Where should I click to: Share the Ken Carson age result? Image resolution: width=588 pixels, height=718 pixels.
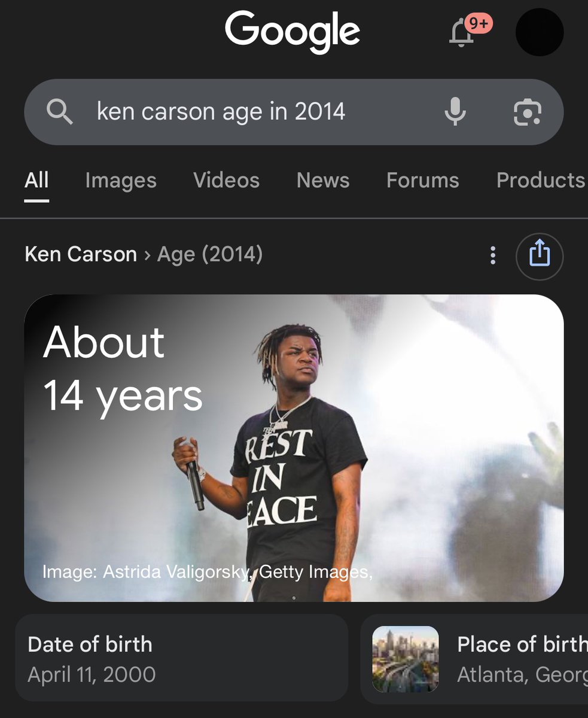click(540, 257)
